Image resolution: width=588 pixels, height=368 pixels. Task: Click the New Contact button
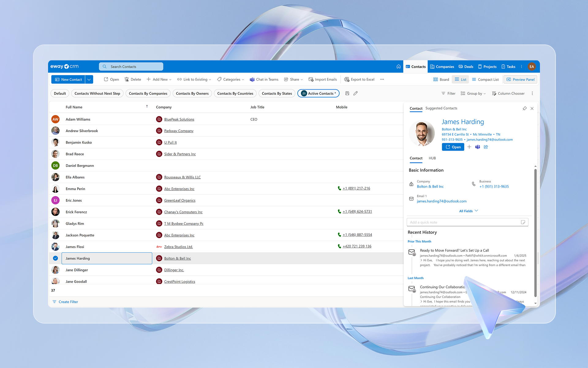(68, 79)
